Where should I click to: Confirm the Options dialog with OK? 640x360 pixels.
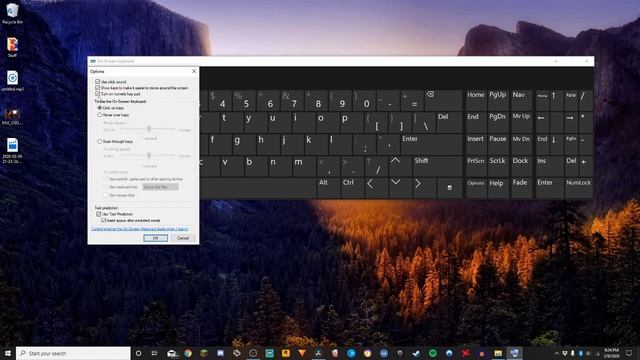156,238
